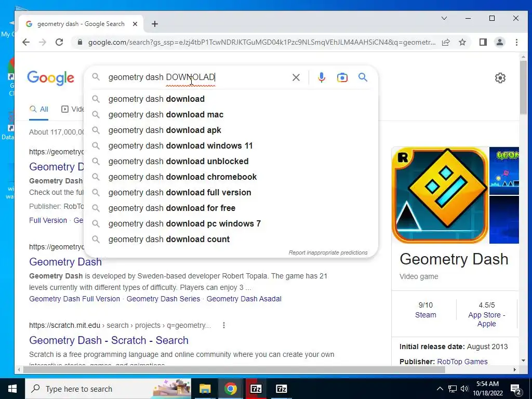Open RobTop Games publisher link

tap(462, 362)
